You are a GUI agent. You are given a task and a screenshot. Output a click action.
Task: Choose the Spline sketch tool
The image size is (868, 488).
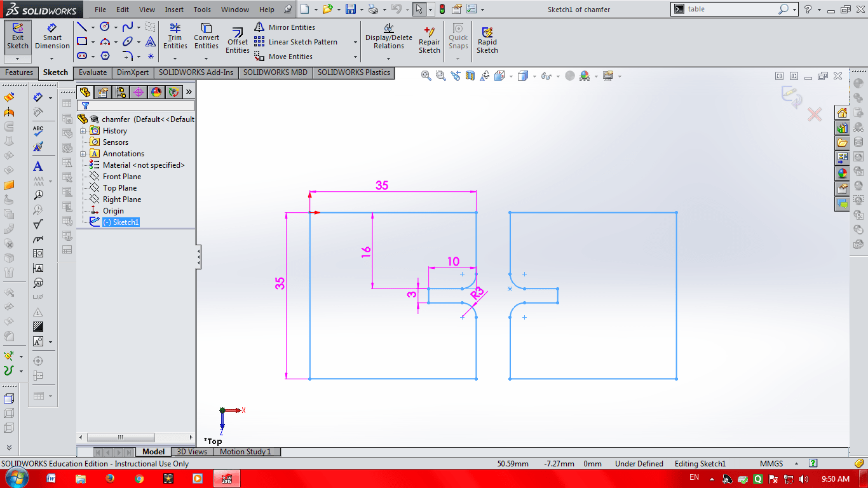128,27
